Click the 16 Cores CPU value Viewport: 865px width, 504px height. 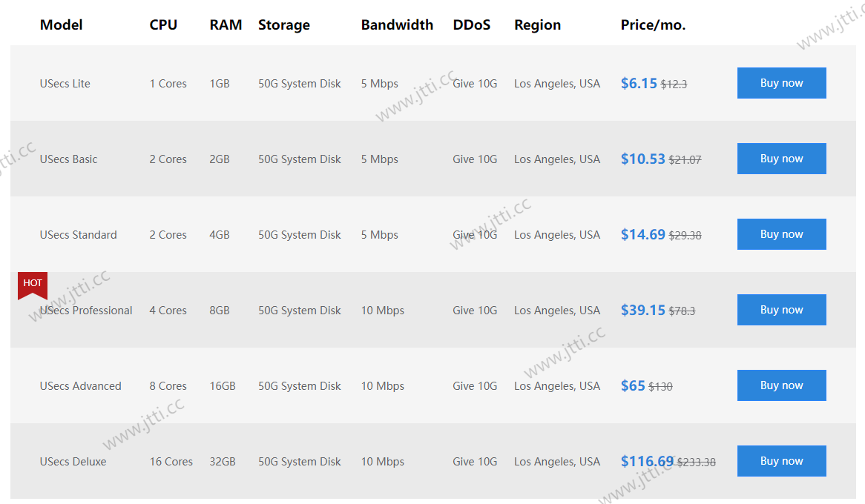(171, 462)
